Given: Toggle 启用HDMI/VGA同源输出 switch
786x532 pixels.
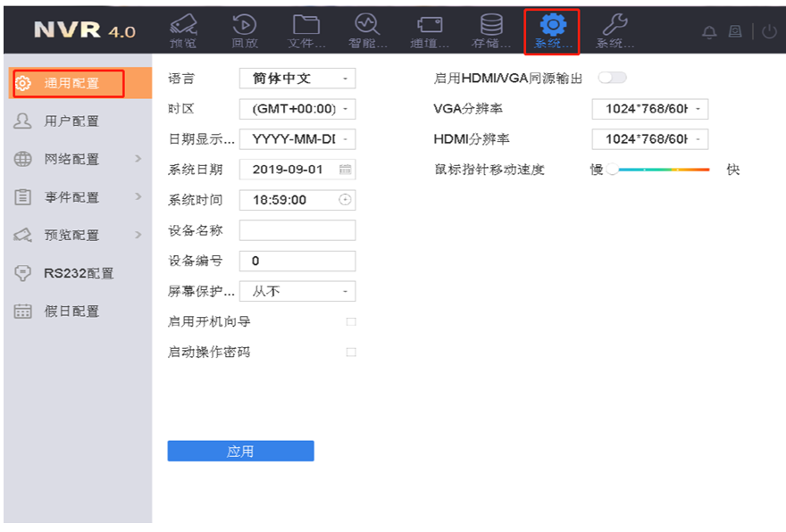Looking at the screenshot, I should click(x=613, y=79).
